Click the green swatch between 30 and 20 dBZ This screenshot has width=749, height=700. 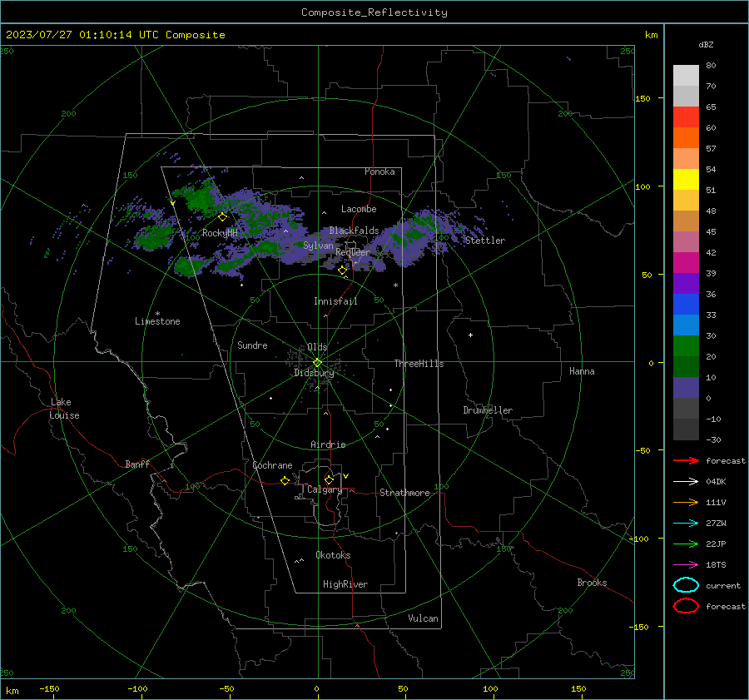686,346
